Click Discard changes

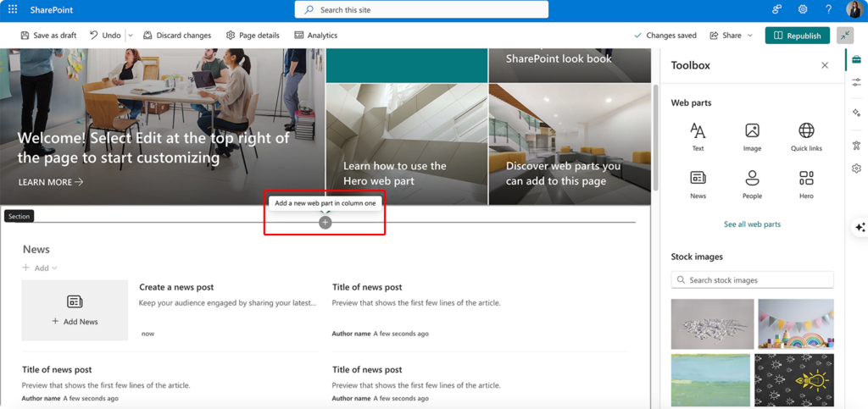(x=177, y=36)
